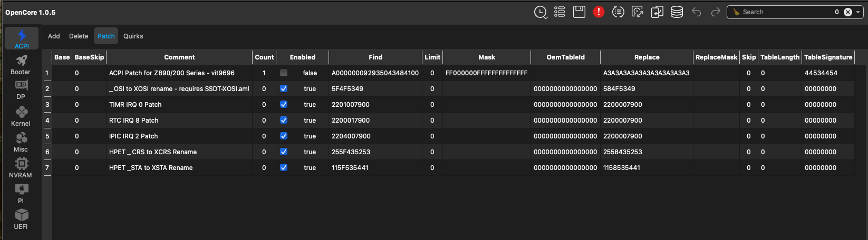868x240 pixels.
Task: Save config with the floppy disk icon
Action: click(x=579, y=12)
